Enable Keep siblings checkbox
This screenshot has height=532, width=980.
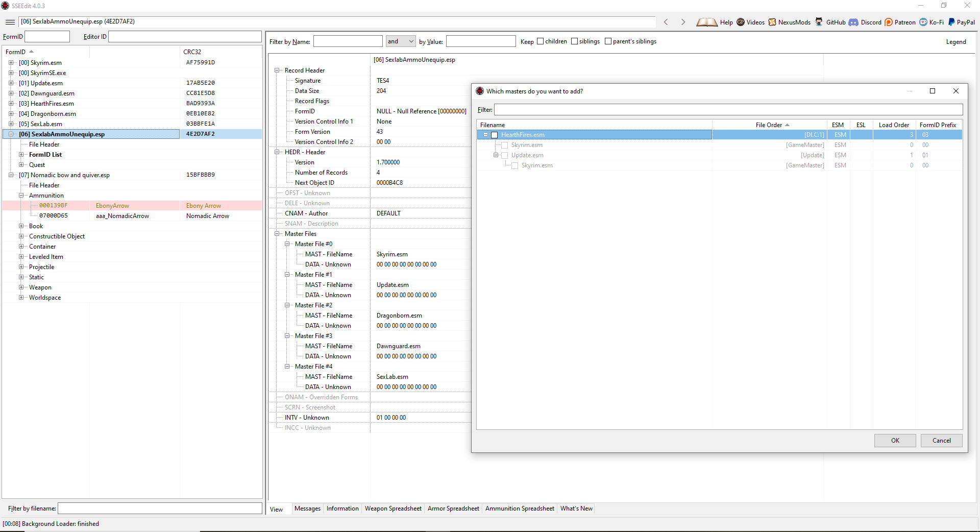point(574,41)
